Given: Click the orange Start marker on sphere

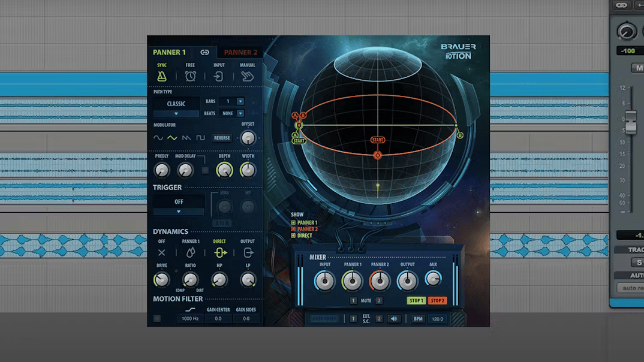Looking at the screenshot, I should coord(377,140).
